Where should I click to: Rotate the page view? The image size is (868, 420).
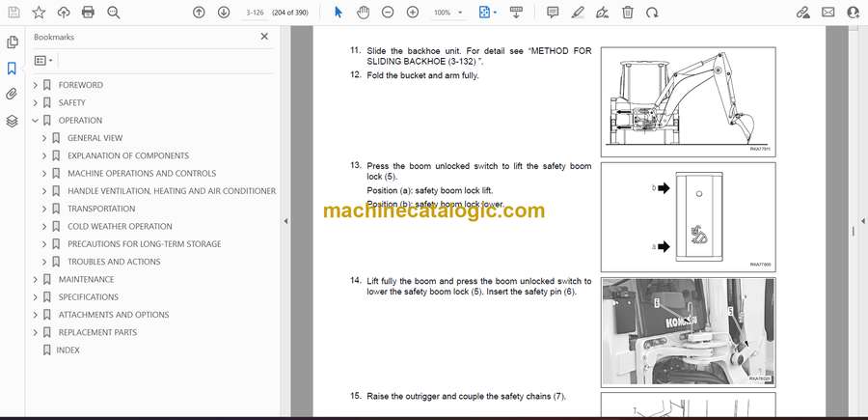[x=653, y=13]
